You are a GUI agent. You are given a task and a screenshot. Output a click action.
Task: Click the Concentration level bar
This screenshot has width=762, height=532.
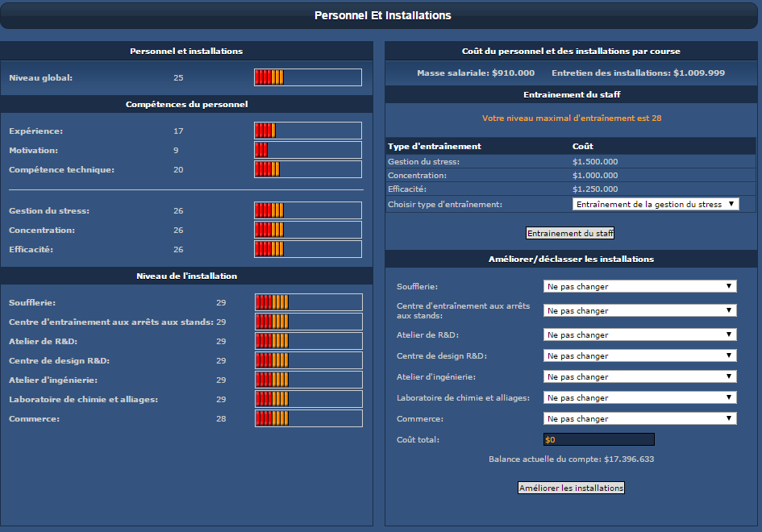pos(307,230)
